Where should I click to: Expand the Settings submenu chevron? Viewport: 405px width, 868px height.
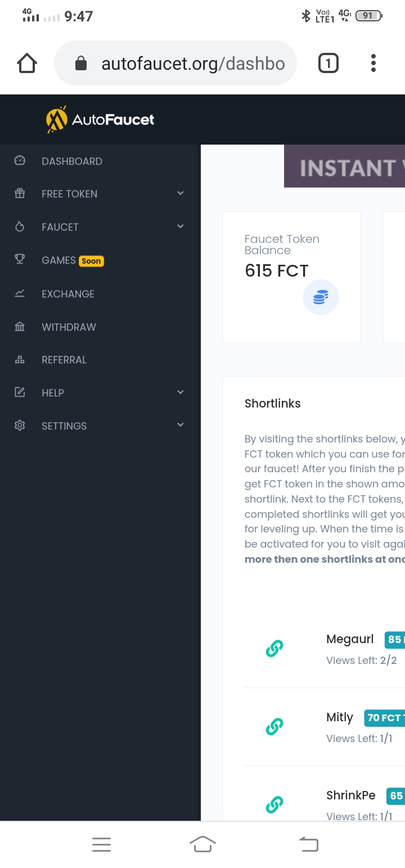pyautogui.click(x=181, y=425)
